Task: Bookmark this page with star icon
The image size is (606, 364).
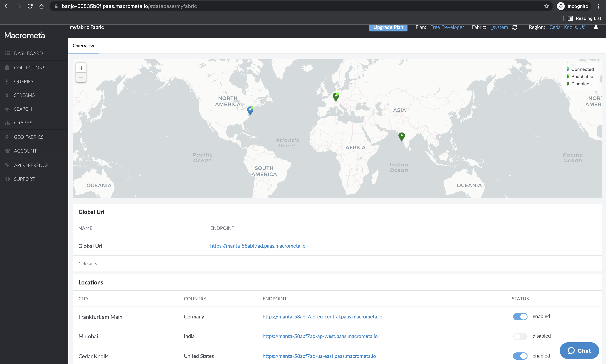Action: 546,6
